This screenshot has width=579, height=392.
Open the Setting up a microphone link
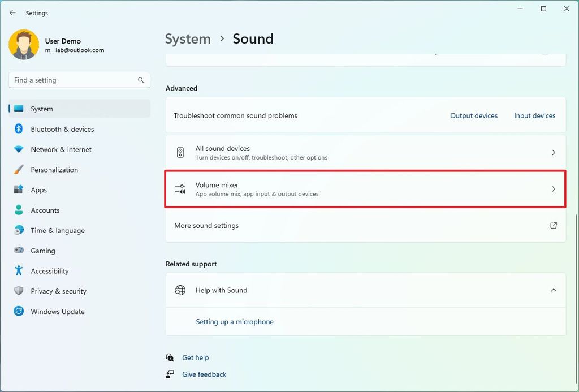coord(235,321)
